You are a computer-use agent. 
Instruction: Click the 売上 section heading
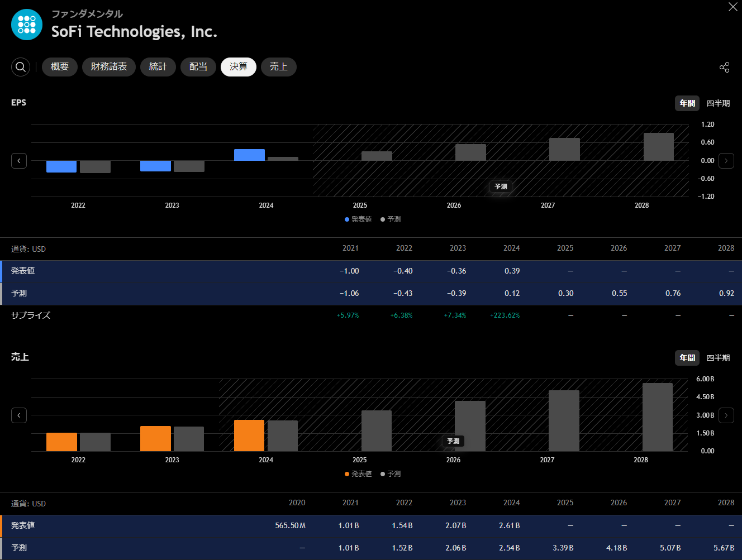[20, 357]
